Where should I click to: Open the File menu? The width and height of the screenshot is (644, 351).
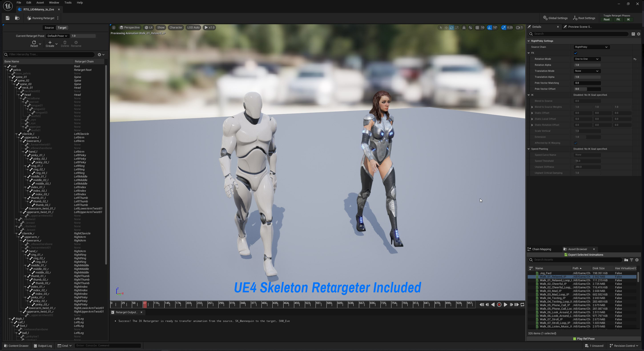19,2
